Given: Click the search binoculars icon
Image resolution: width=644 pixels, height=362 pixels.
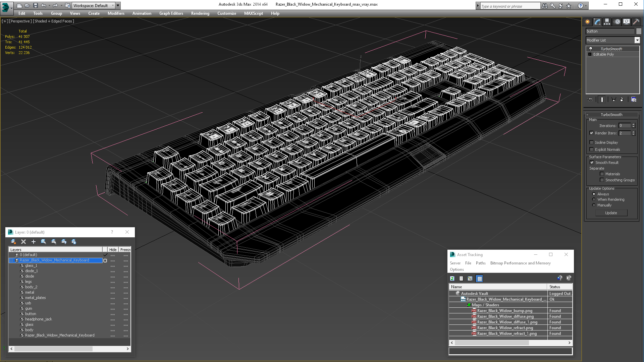Looking at the screenshot, I should [544, 6].
